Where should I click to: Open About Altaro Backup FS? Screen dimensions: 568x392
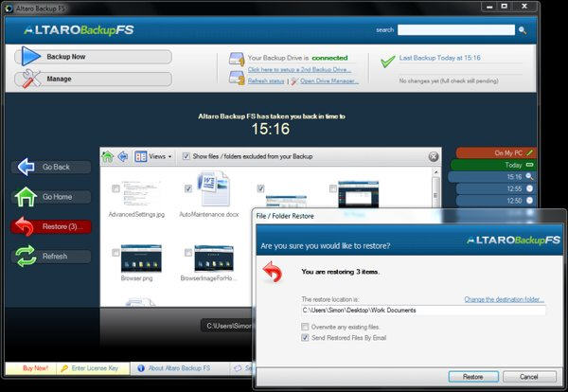(x=179, y=368)
